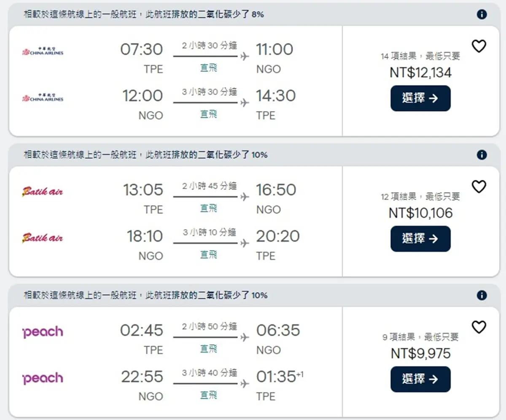Toggle heart on the Peach flight card
The image size is (506, 420).
click(x=479, y=327)
